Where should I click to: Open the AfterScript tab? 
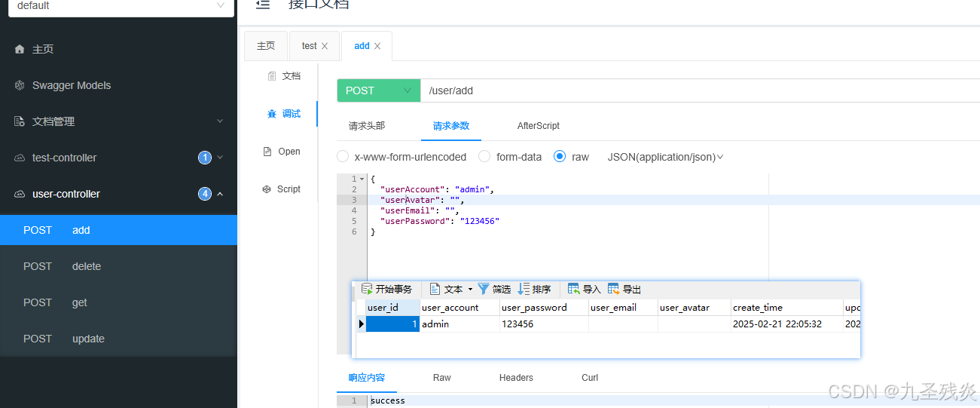(539, 126)
